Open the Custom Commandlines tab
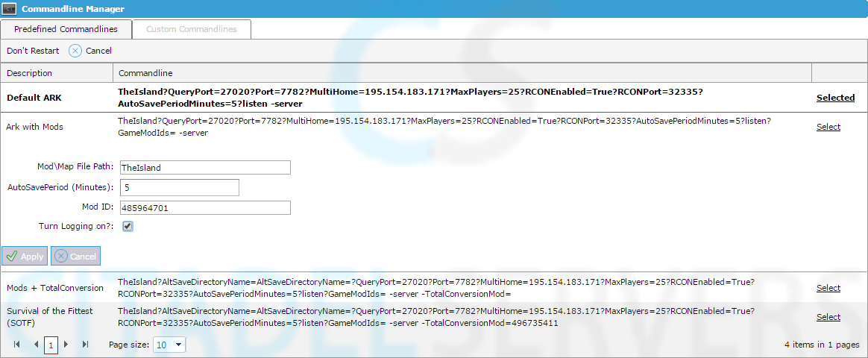The height and width of the screenshot is (358, 868). point(192,29)
